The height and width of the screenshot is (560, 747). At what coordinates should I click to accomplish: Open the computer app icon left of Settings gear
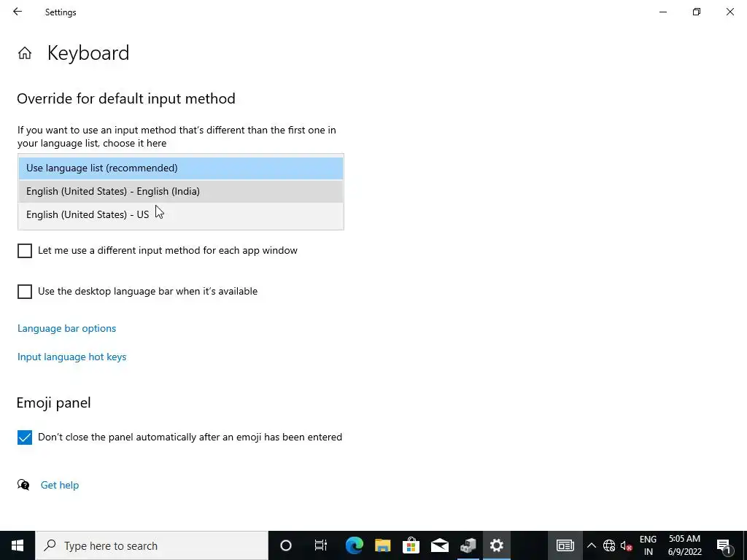pyautogui.click(x=468, y=545)
